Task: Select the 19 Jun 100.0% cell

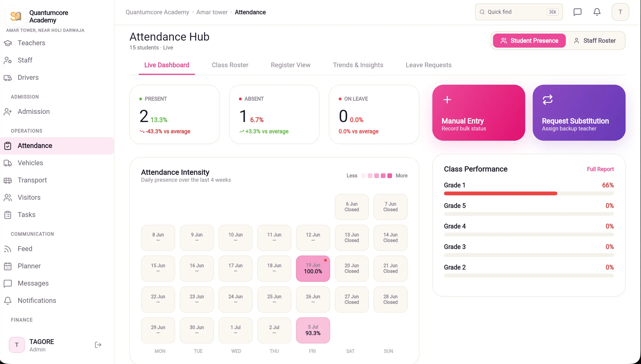Action: pos(313,269)
